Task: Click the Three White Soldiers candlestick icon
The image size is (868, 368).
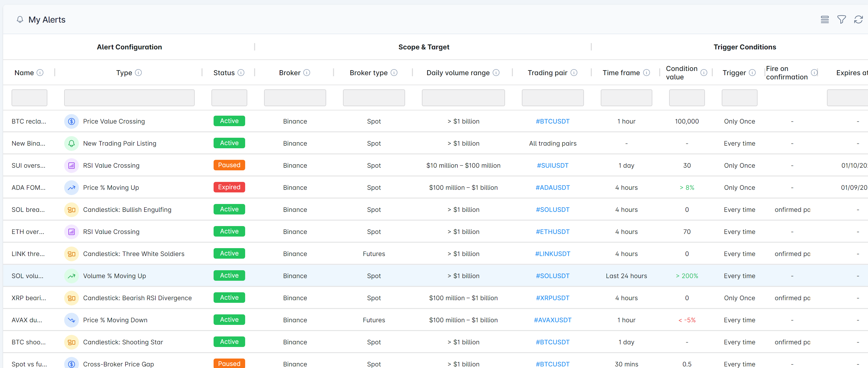Action: pos(72,254)
